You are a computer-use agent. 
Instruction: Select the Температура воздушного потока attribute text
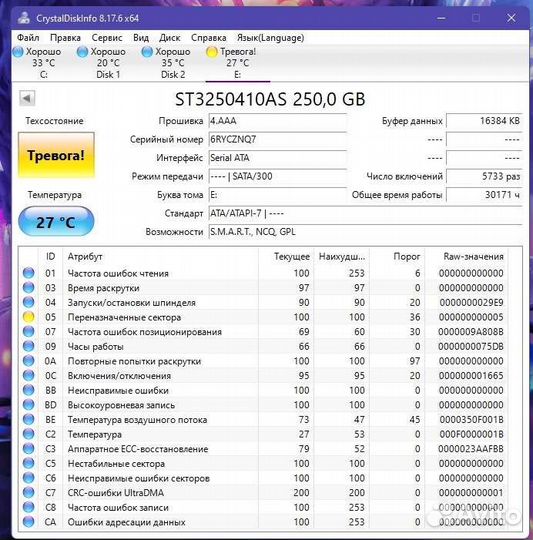[137, 420]
